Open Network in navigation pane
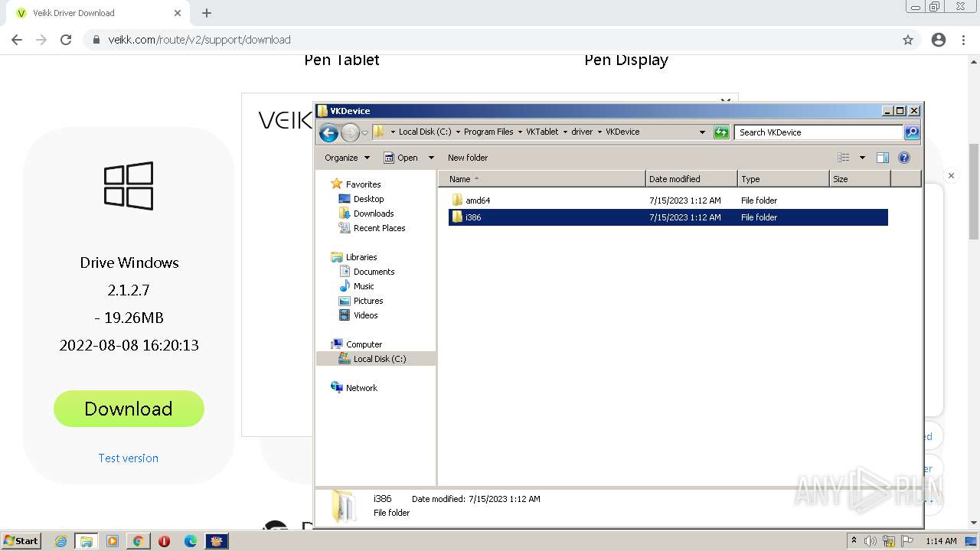Image resolution: width=980 pixels, height=551 pixels. [361, 388]
